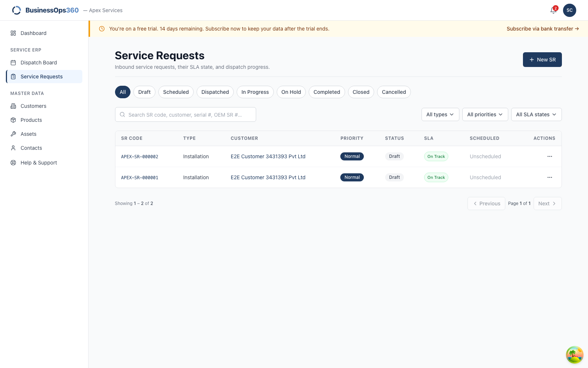Go to Previous page
Viewport: 588px width, 368px height.
pos(486,204)
